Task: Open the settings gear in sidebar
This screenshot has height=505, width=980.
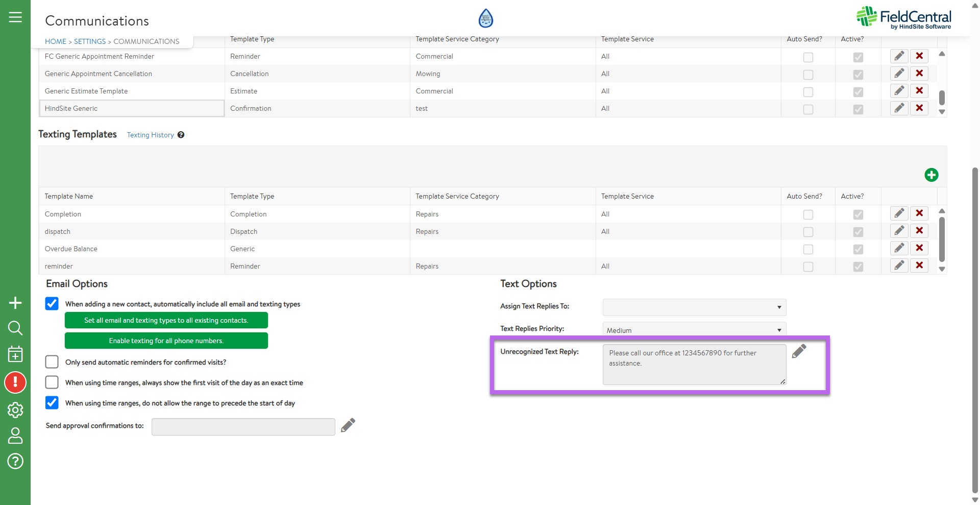Action: tap(15, 410)
